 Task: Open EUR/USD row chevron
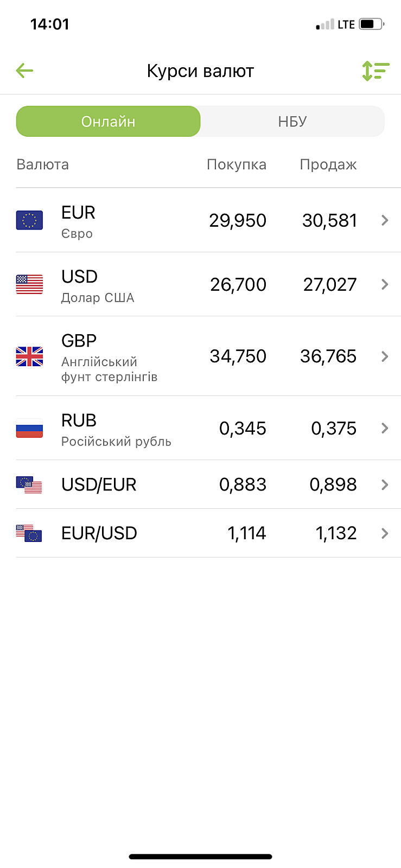tap(385, 533)
